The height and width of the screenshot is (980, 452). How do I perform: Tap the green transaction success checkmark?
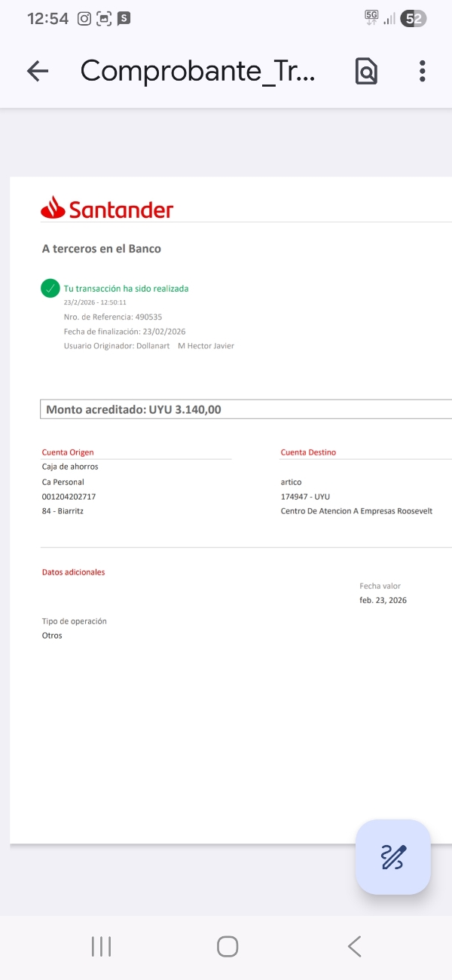point(50,288)
